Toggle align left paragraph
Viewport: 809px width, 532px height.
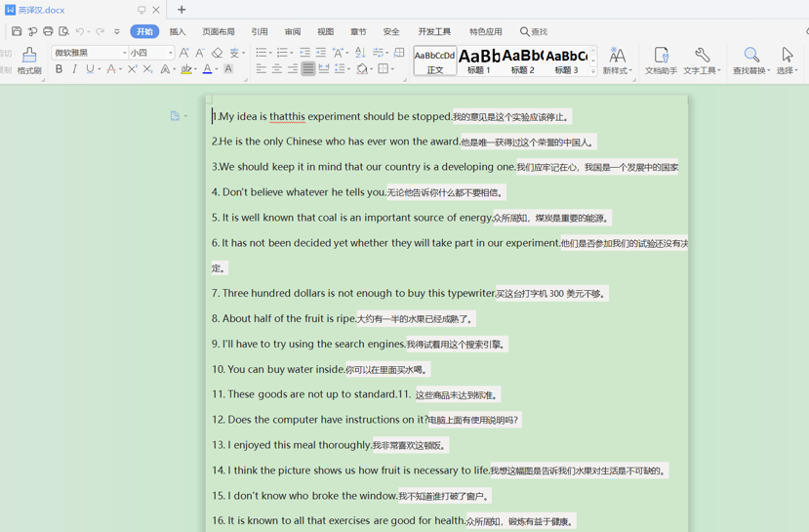click(x=262, y=68)
